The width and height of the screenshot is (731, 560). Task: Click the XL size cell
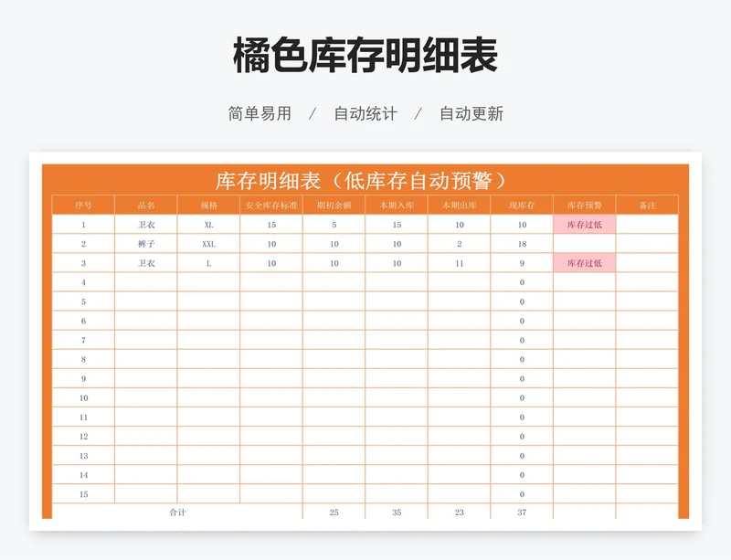pyautogui.click(x=209, y=225)
